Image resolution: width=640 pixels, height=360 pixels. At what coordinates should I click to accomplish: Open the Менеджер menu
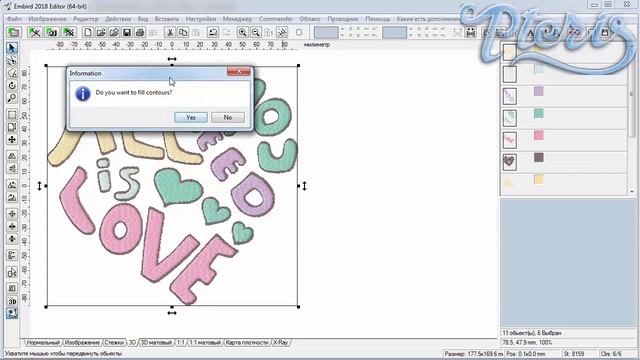[x=238, y=19]
